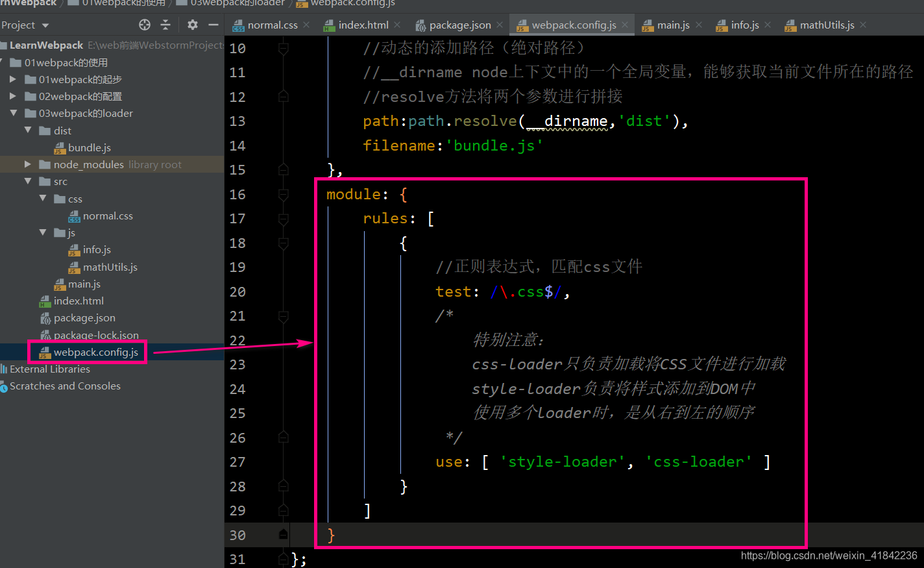The width and height of the screenshot is (924, 568).
Task: Toggle code fold marker on line 18
Action: 283,243
